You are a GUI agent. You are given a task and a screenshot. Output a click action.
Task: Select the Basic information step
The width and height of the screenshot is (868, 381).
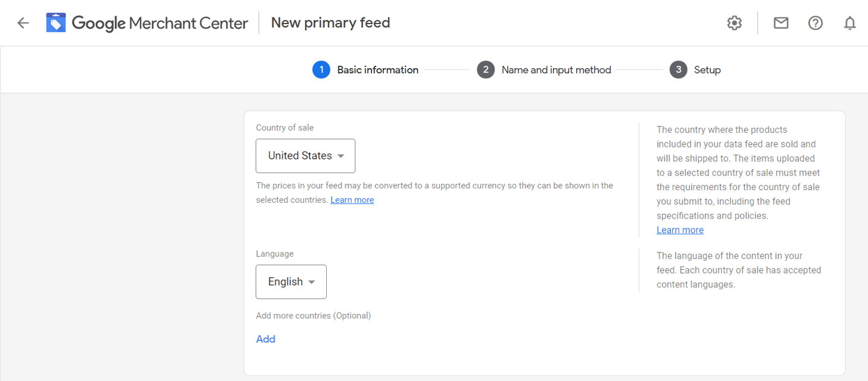pyautogui.click(x=378, y=69)
